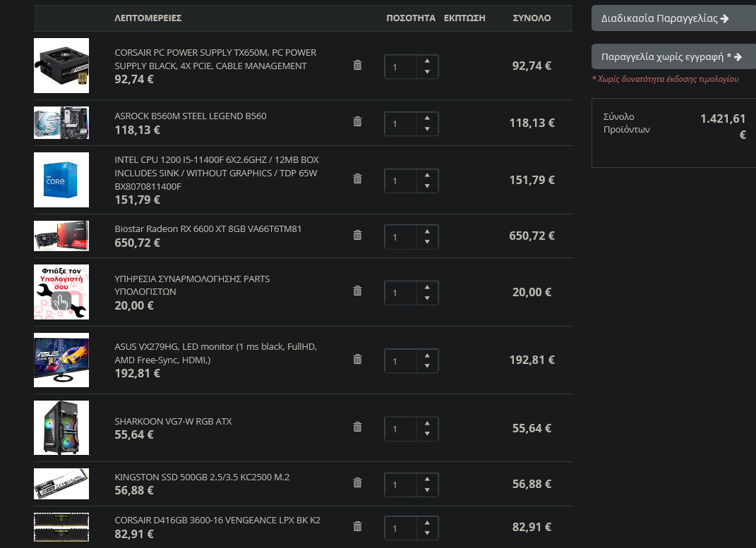Open Biostar Radeon RX 6600 XT link
756x548 pixels.
tap(208, 229)
